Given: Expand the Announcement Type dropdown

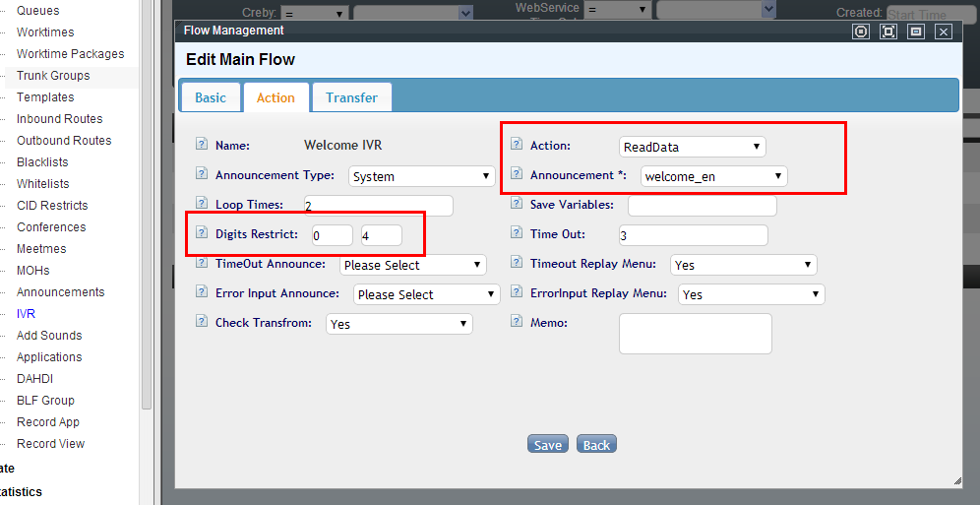Looking at the screenshot, I should (x=421, y=176).
